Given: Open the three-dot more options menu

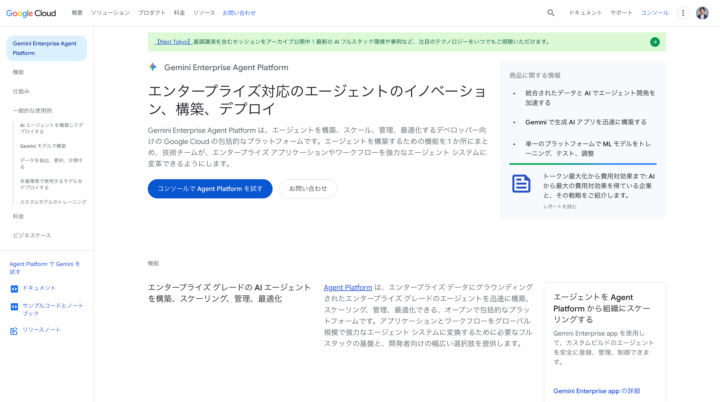Looking at the screenshot, I should click(x=683, y=13).
